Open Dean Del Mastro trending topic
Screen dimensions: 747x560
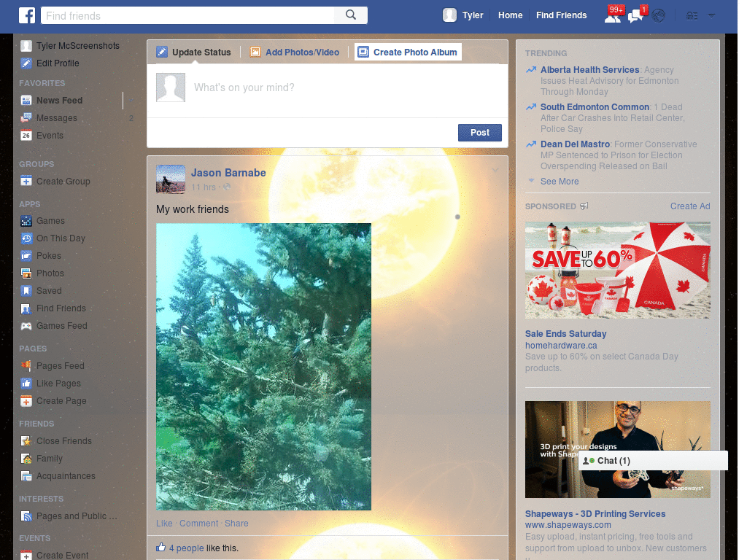tap(575, 144)
